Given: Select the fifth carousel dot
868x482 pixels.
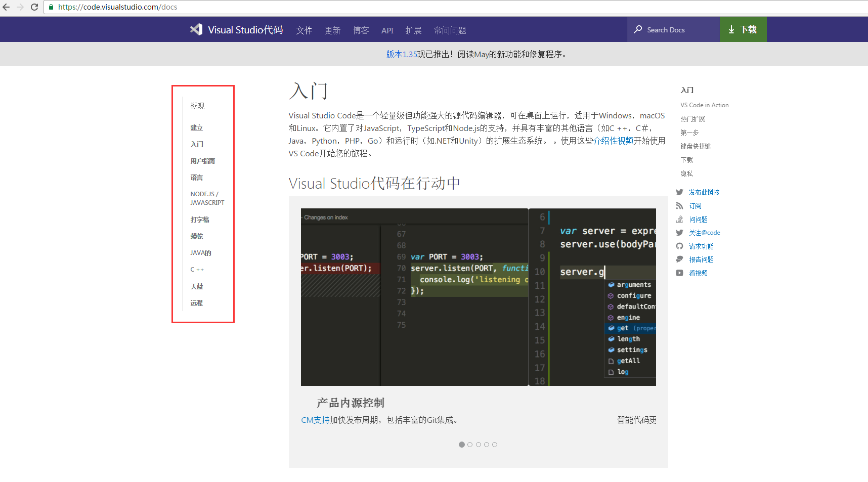Looking at the screenshot, I should 495,445.
